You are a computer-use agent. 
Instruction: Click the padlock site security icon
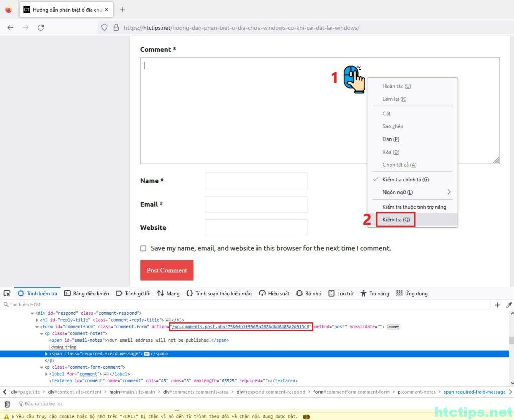pyautogui.click(x=116, y=28)
